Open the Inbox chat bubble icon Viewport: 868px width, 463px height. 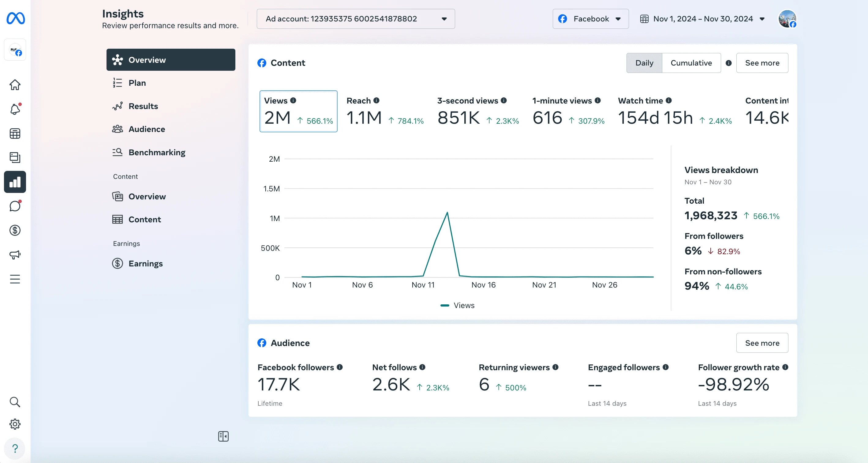15,206
